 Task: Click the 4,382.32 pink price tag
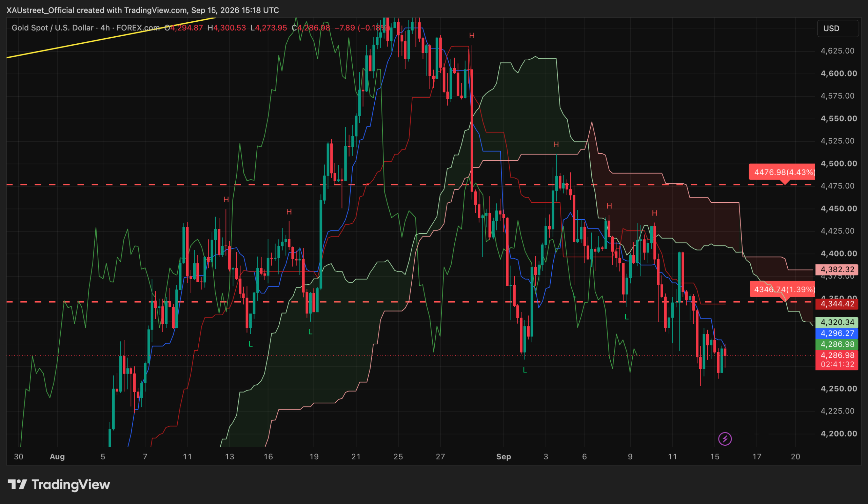click(837, 269)
